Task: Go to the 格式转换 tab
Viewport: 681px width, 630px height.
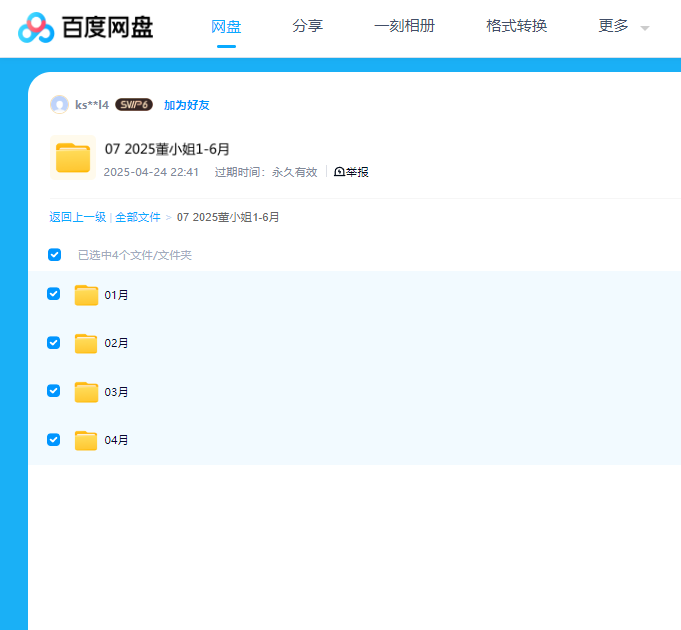Action: [x=516, y=26]
